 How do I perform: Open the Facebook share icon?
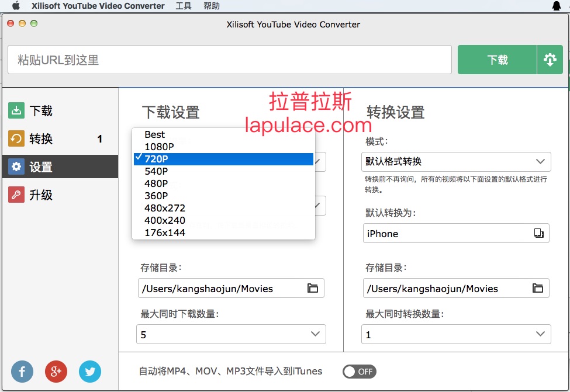tap(22, 372)
